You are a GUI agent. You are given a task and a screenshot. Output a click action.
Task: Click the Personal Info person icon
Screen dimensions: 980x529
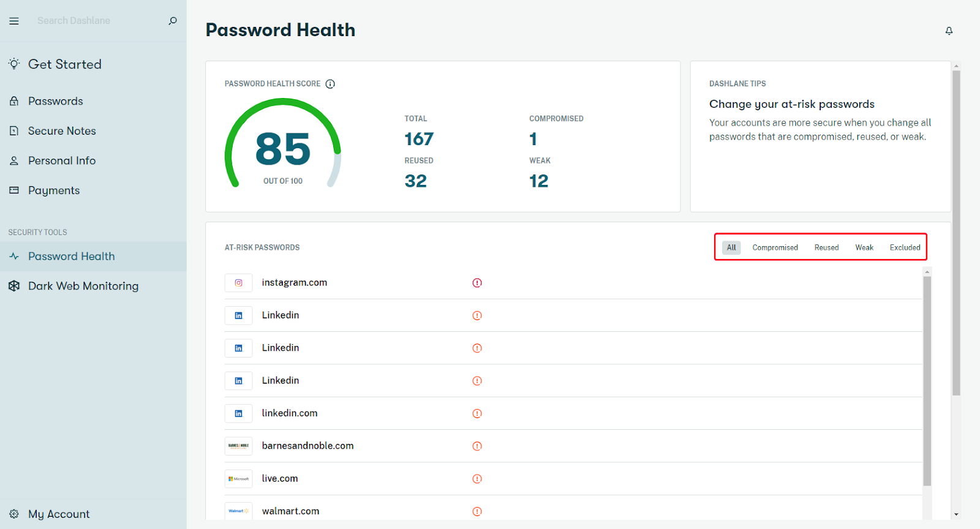point(14,160)
